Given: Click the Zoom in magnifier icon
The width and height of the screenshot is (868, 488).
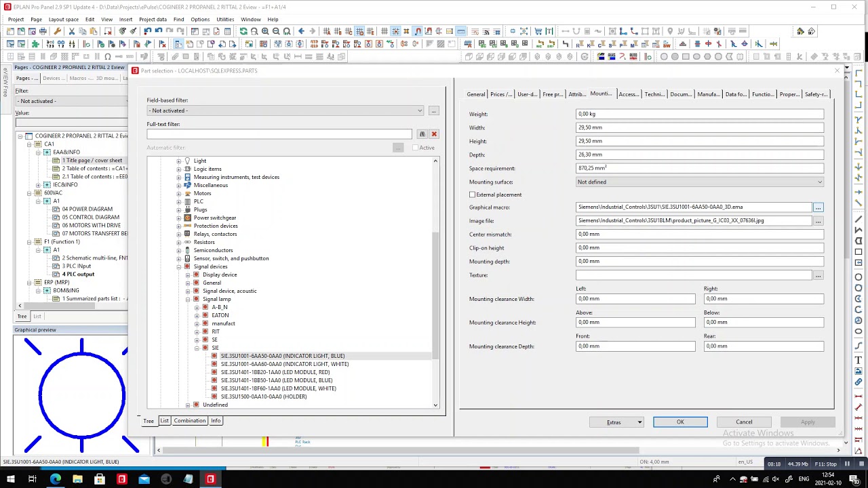Looking at the screenshot, I should pyautogui.click(x=265, y=31).
